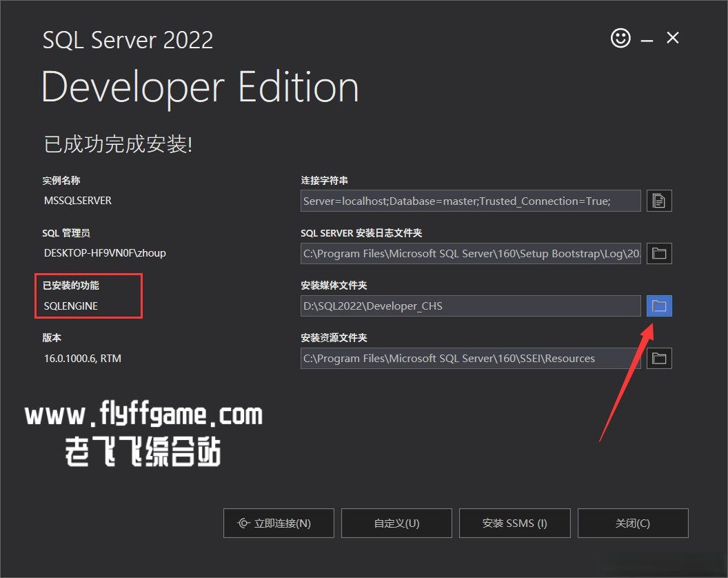The image size is (728, 578).
Task: Select the connection string text field
Action: (471, 201)
